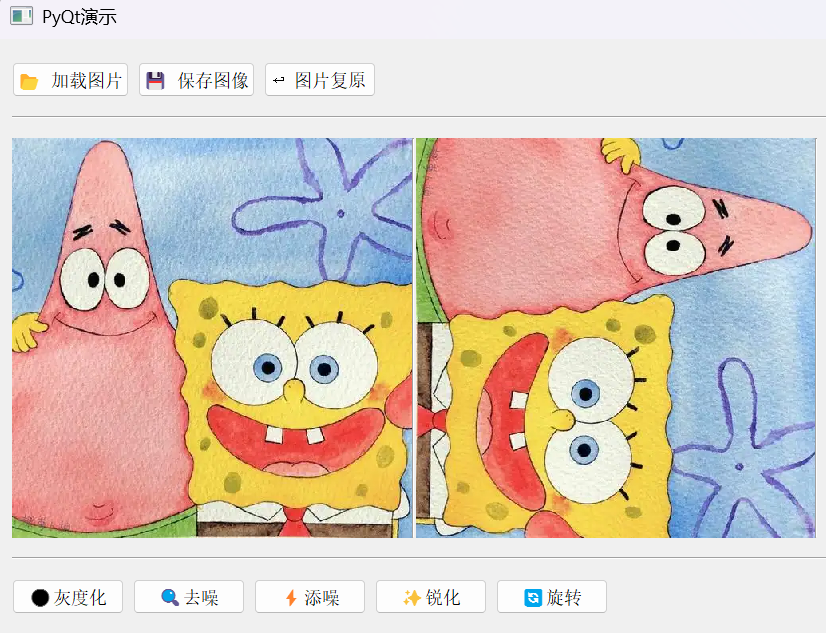Click the PyQt window icon in title bar
Image resolution: width=826 pixels, height=633 pixels.
click(x=21, y=16)
